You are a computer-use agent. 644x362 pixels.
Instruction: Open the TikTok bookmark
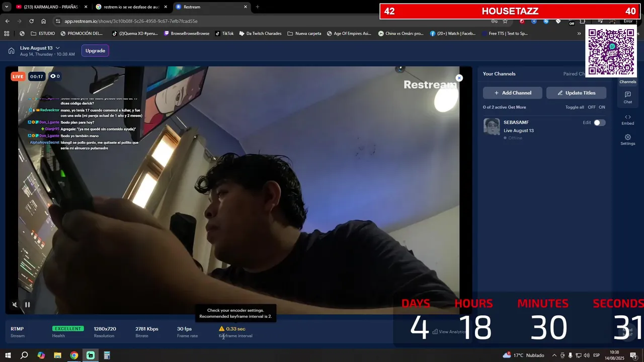[224, 34]
